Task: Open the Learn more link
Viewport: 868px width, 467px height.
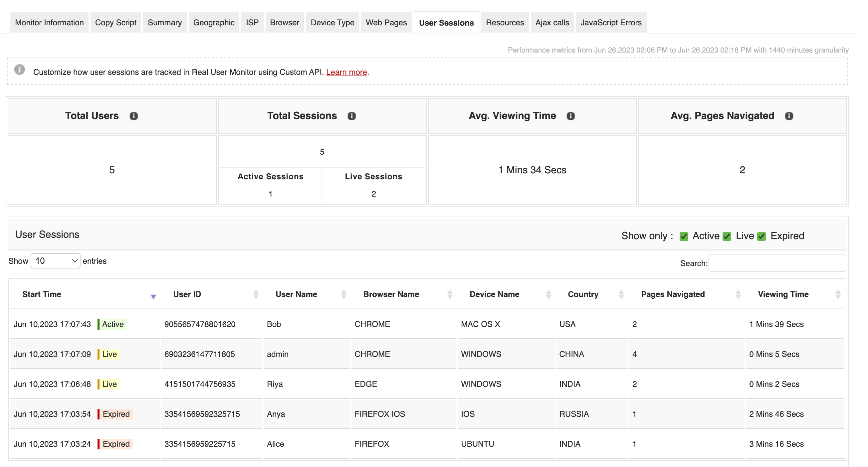Action: pos(346,72)
